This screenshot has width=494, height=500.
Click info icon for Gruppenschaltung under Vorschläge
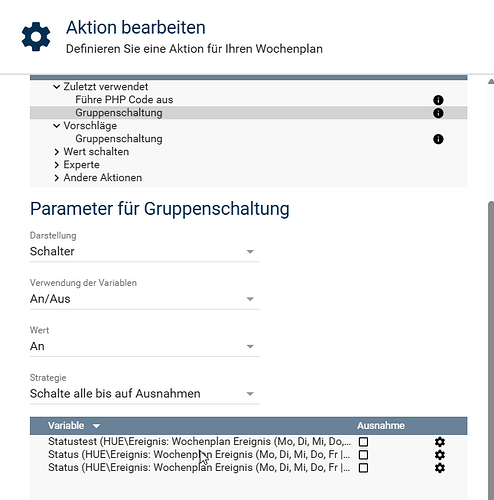click(438, 139)
